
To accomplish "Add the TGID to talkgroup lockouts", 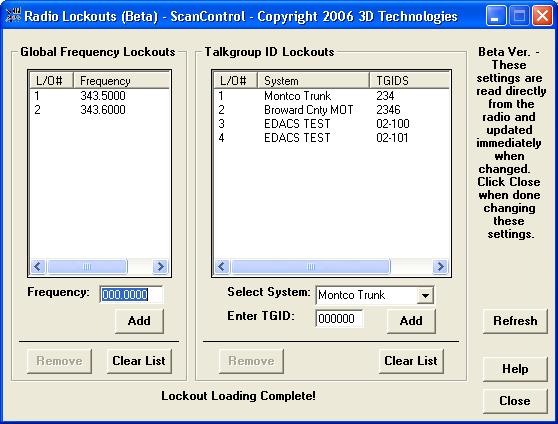I will click(x=411, y=321).
